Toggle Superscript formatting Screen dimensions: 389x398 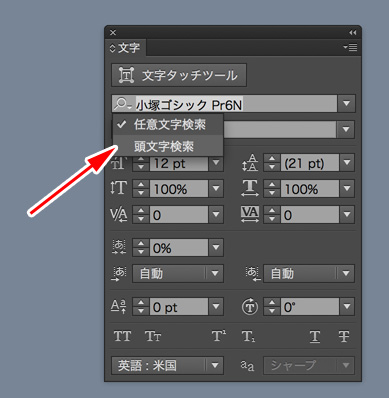click(219, 336)
